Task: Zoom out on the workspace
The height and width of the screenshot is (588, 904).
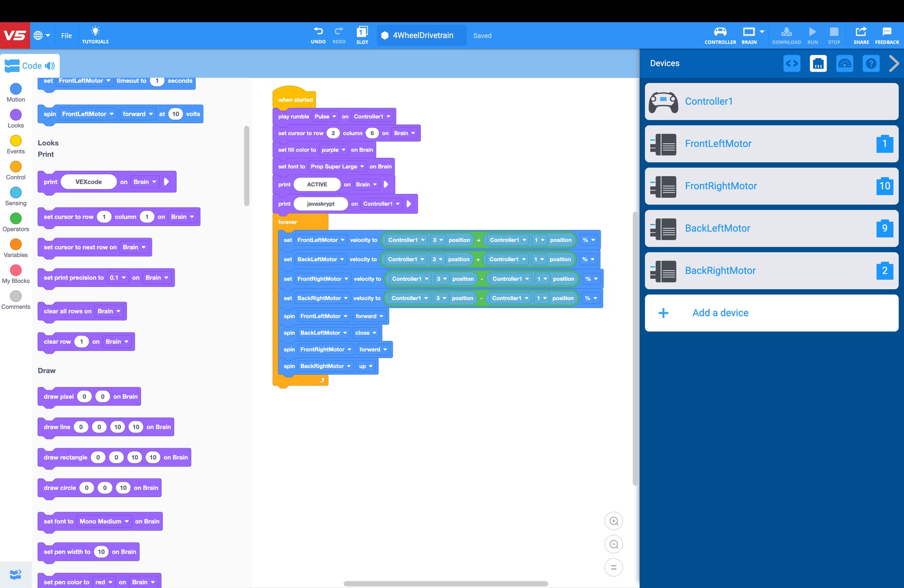Action: [x=613, y=544]
